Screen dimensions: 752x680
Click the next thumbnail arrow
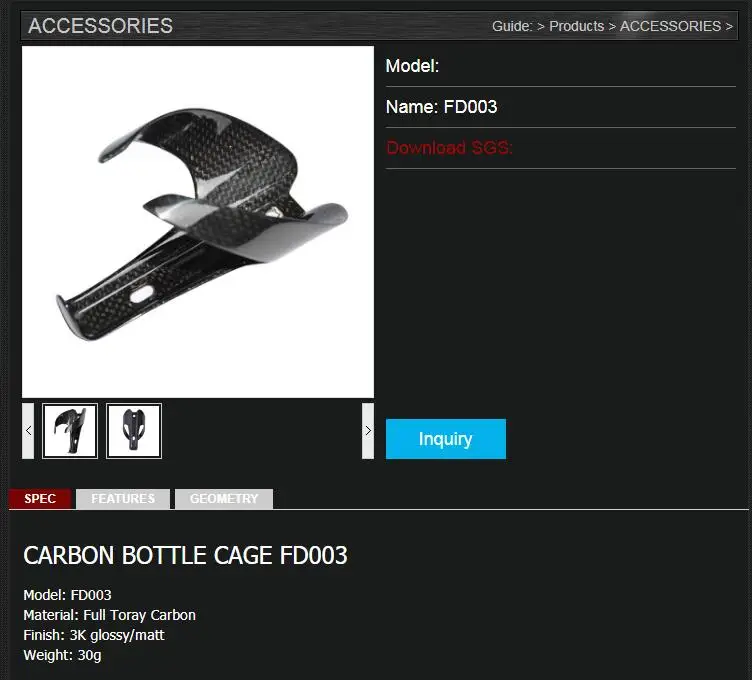pos(368,431)
